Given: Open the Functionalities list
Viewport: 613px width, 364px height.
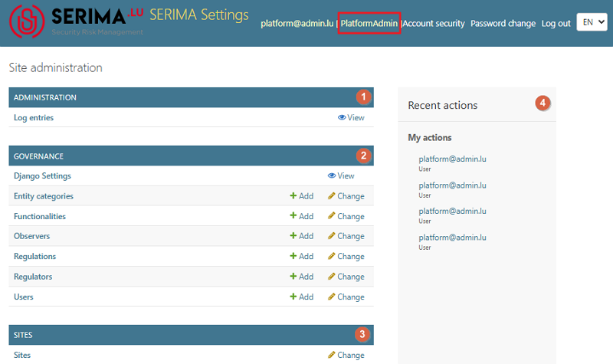Looking at the screenshot, I should [40, 216].
